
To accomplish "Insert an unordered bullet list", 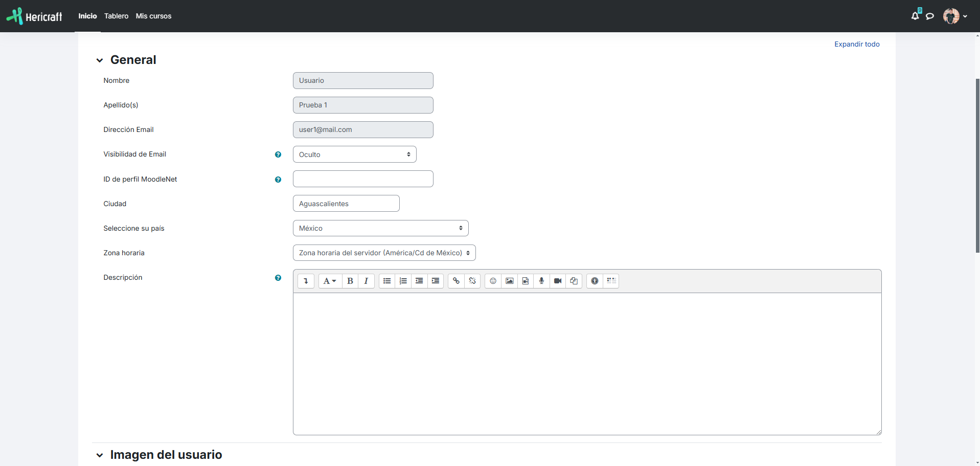I will click(387, 281).
